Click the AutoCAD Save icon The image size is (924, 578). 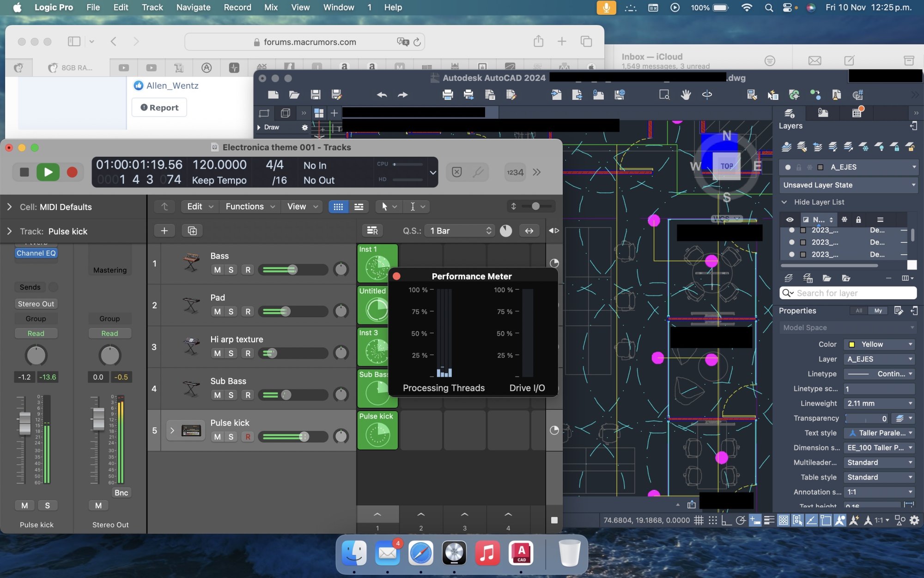tap(316, 95)
